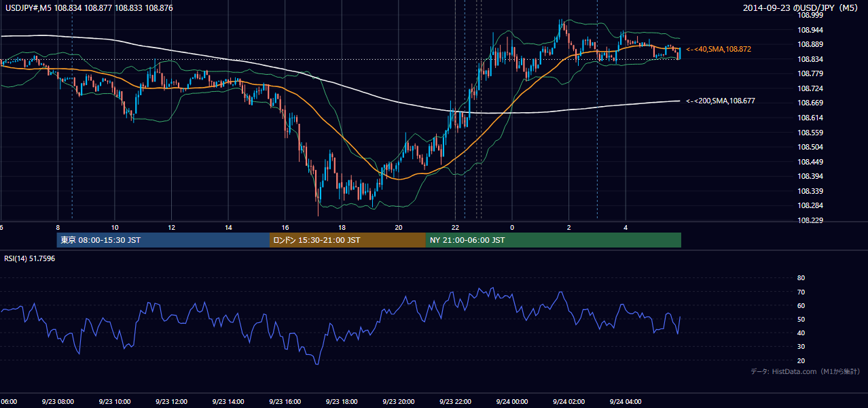
Task: Click the bottom time label 9/23 16:00
Action: coord(285,402)
